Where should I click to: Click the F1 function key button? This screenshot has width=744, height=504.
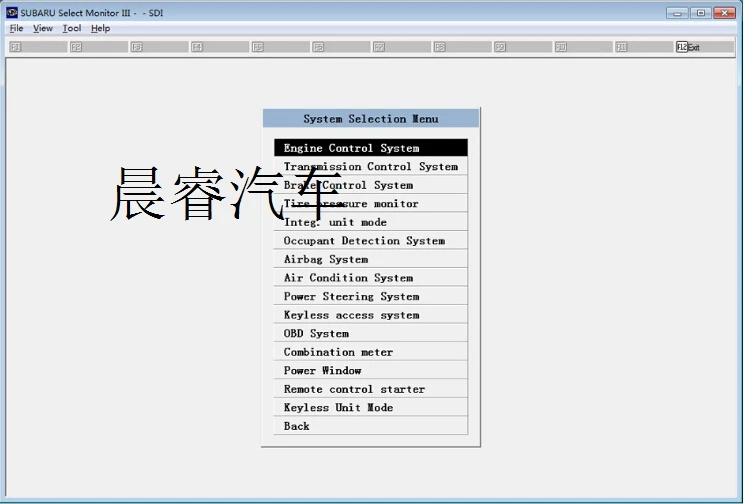pos(38,47)
